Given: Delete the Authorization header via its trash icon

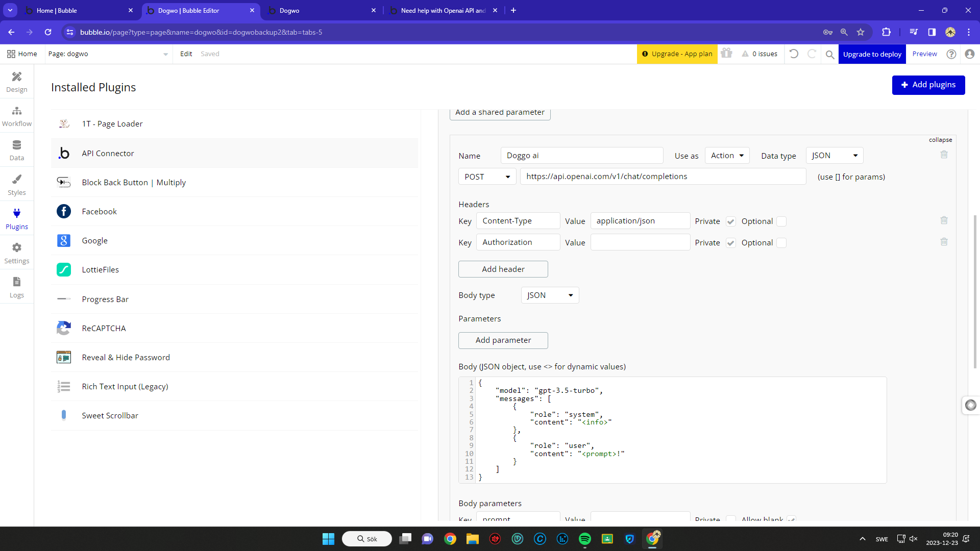Looking at the screenshot, I should (944, 241).
